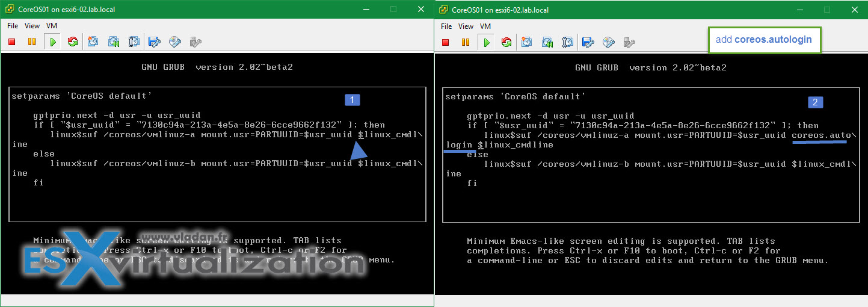
Task: Click 'fi' in right console
Action: coord(472,182)
